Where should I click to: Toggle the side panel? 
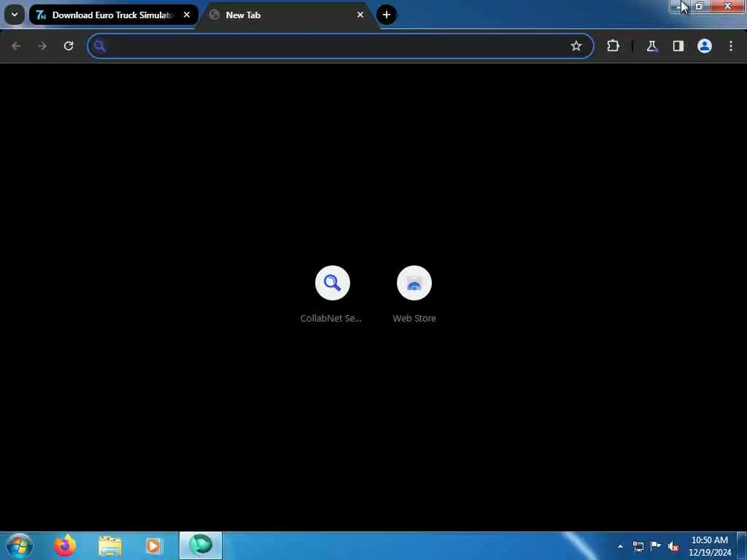tap(678, 46)
